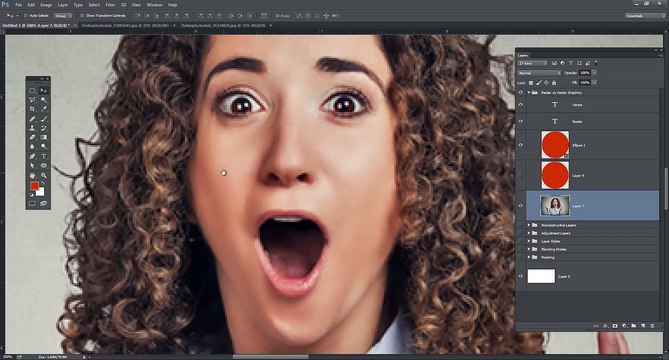Select the Gradient tool
The height and width of the screenshot is (360, 669).
tap(44, 138)
